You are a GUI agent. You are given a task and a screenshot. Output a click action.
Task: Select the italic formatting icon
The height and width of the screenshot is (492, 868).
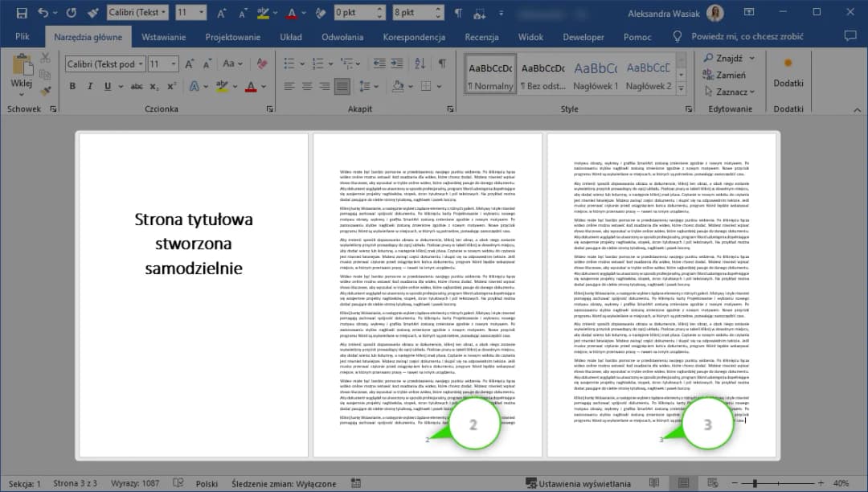(x=90, y=86)
